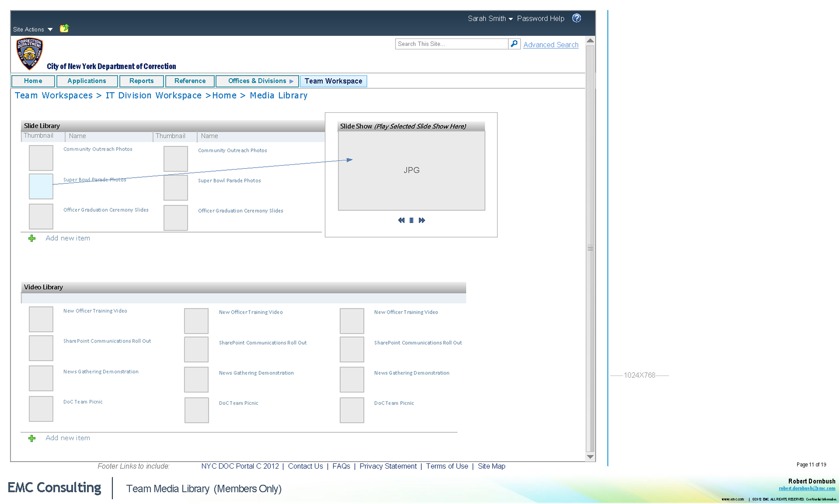Screen dimensions: 840x504
Task: Click the Department of Correction badge logo
Action: pyautogui.click(x=29, y=54)
